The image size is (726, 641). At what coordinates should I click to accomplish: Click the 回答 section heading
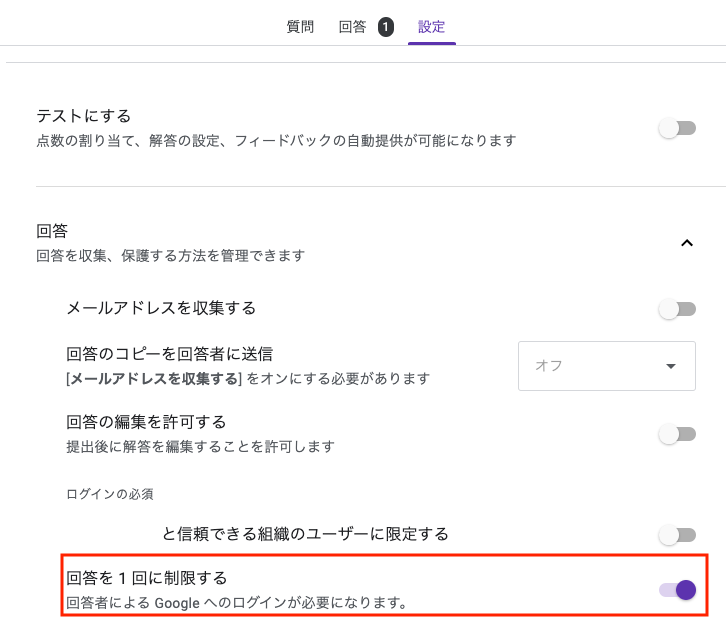[x=52, y=231]
